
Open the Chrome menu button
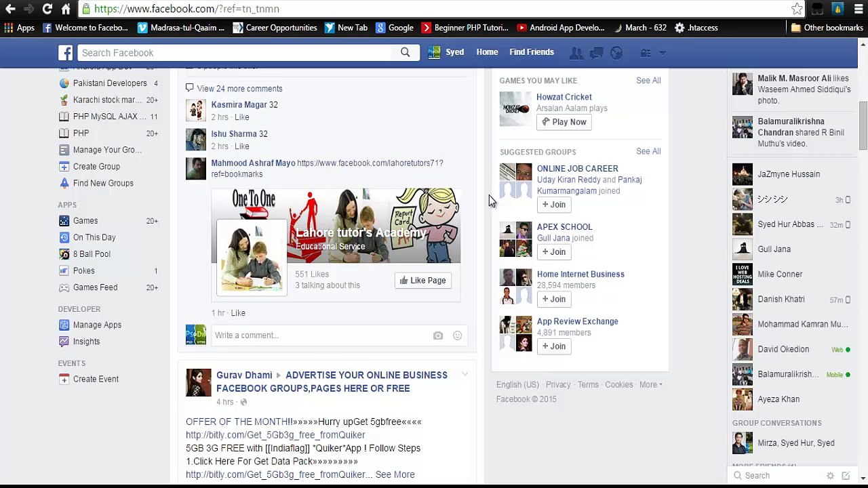click(859, 9)
